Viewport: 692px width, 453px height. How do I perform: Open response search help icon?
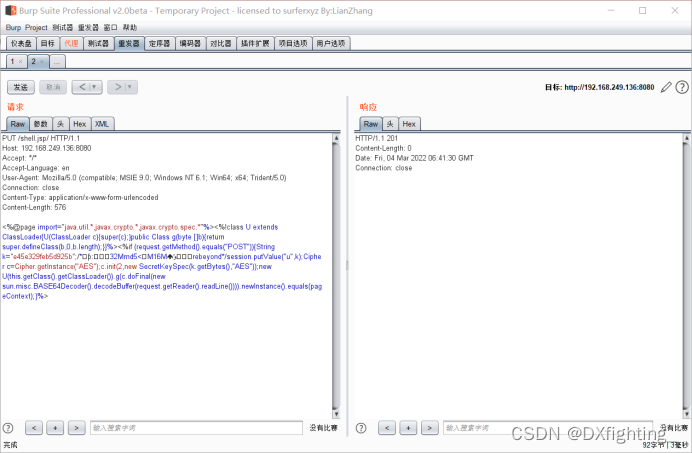pyautogui.click(x=361, y=428)
